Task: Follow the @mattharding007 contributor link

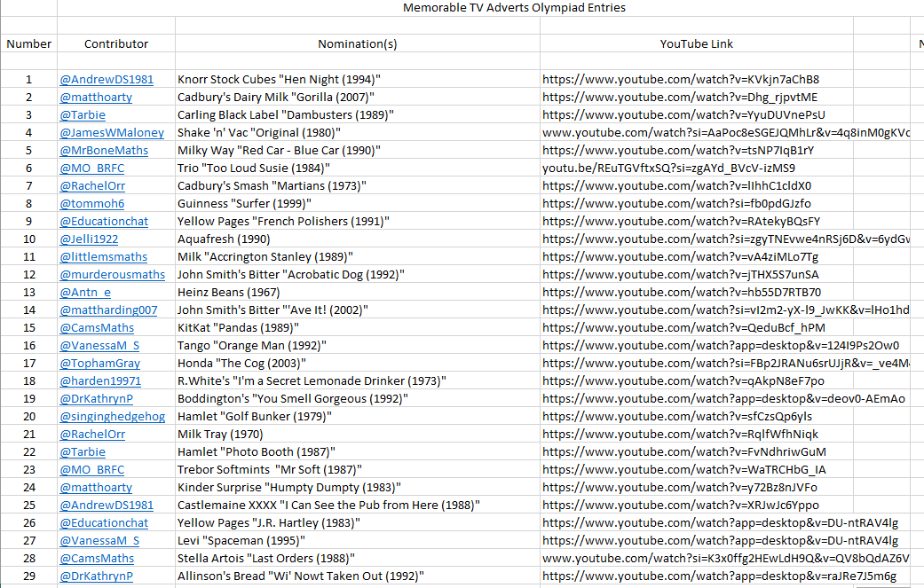Action: click(x=109, y=310)
